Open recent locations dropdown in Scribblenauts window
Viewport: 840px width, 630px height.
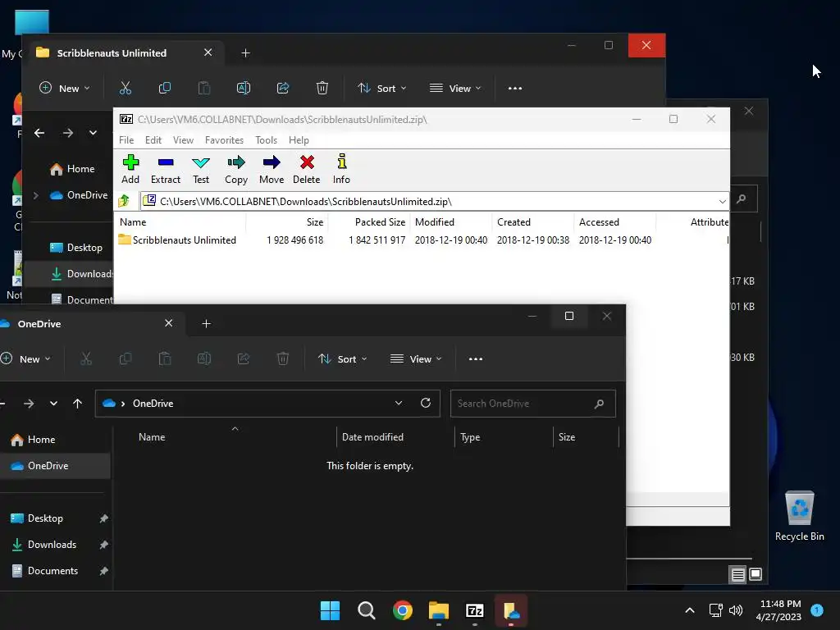tap(94, 133)
